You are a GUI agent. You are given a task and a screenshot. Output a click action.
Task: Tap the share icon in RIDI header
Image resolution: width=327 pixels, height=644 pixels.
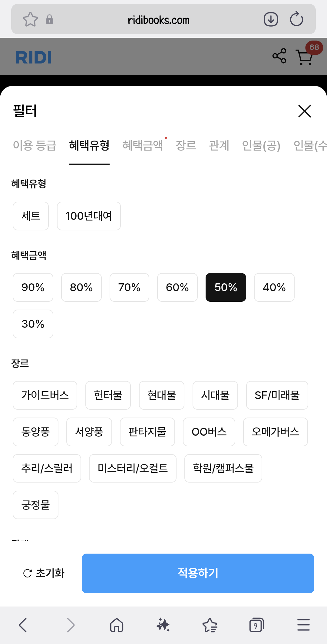coord(279,56)
